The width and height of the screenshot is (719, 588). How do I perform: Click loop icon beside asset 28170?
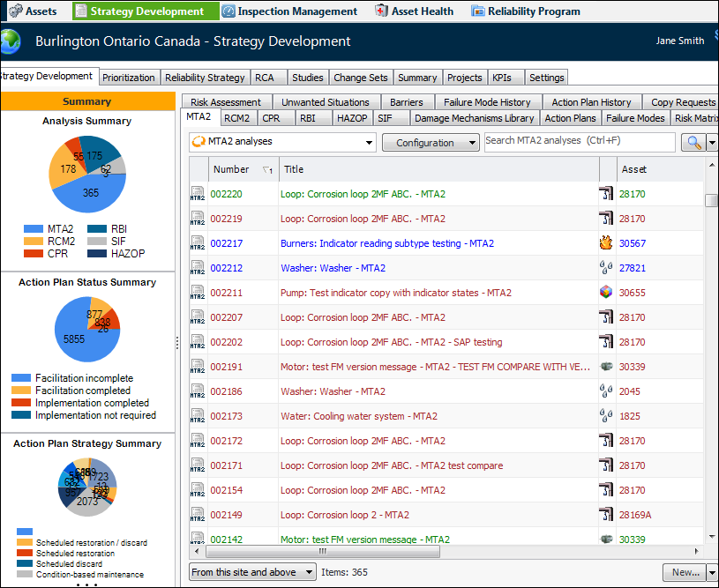(x=606, y=194)
